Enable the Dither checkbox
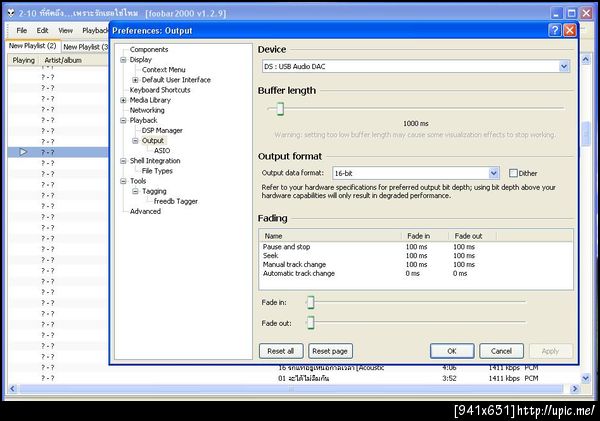Viewport: 600px width, 421px height. pyautogui.click(x=513, y=173)
